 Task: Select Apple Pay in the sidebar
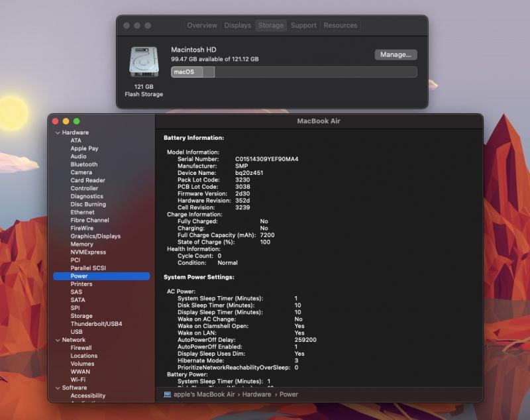coord(84,148)
